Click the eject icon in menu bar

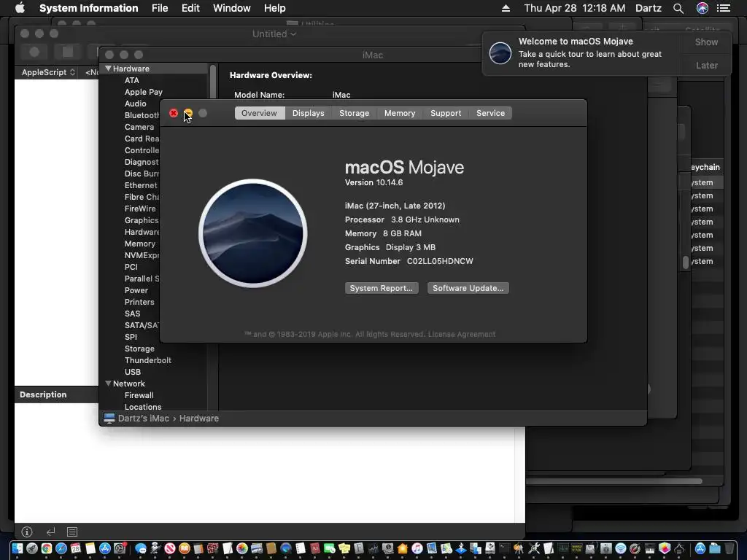pos(506,8)
